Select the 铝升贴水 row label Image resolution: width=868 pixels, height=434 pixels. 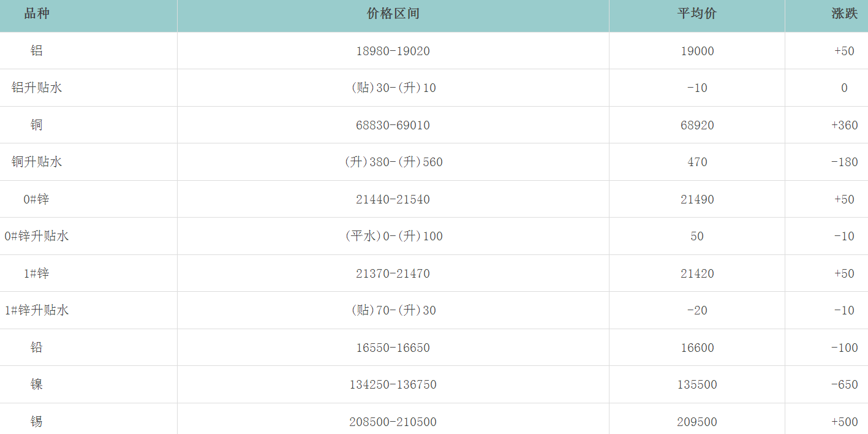(x=37, y=88)
